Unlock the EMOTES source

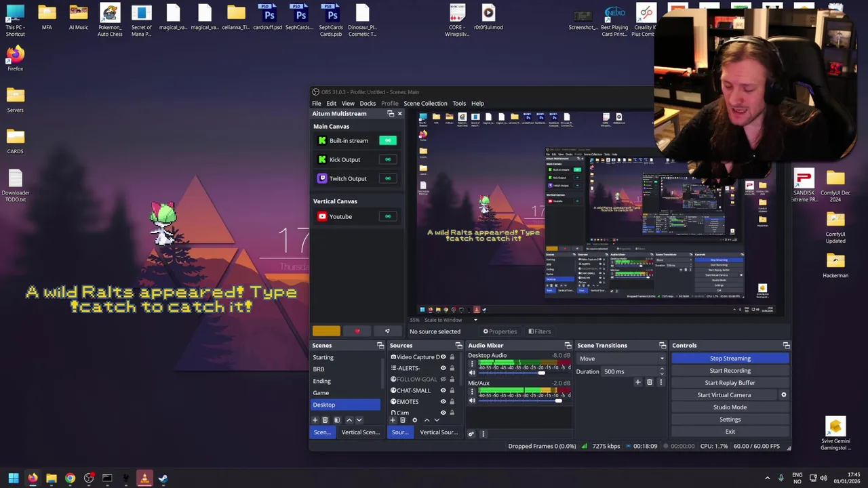point(452,402)
